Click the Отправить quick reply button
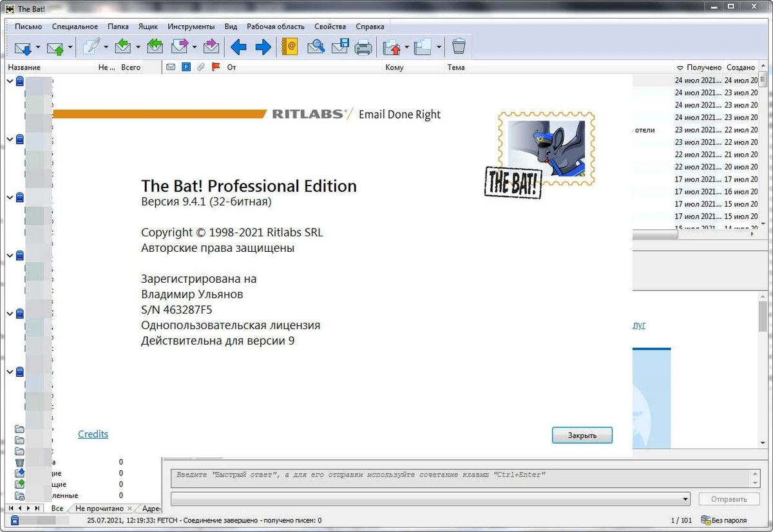 tap(729, 499)
